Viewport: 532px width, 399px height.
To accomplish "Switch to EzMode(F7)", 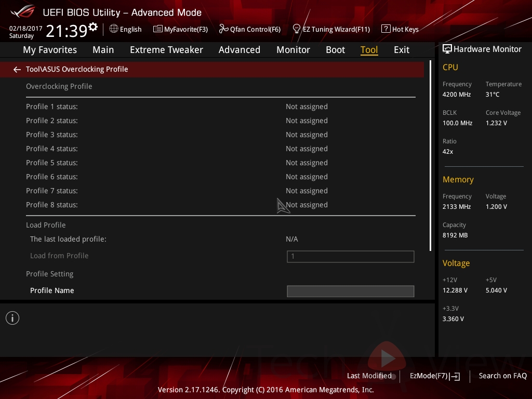I will 429,376.
